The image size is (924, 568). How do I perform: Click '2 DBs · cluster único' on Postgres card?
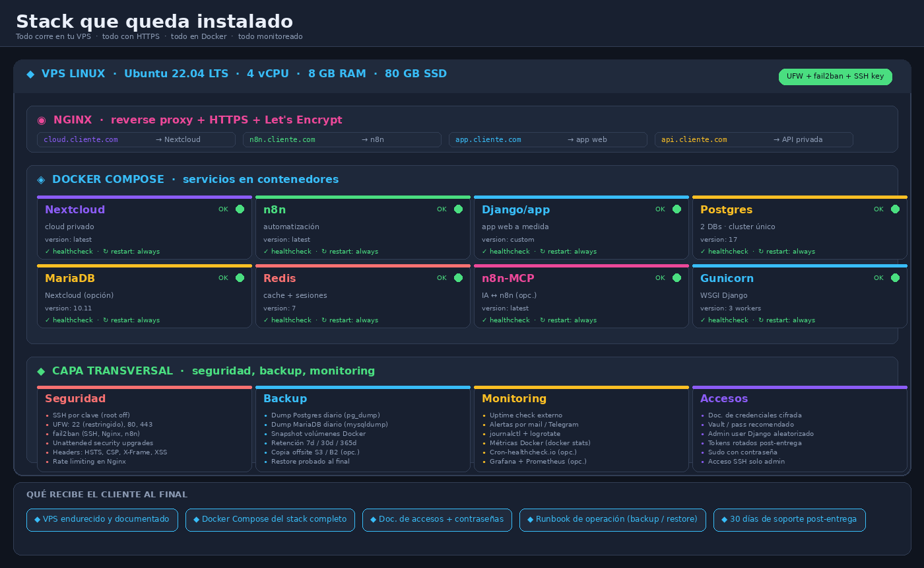(738, 227)
